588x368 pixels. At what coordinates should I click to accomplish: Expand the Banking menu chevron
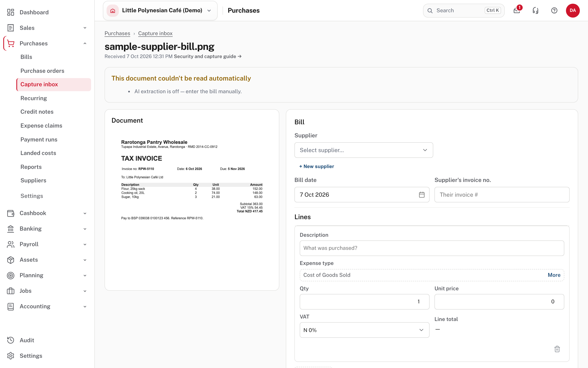coord(85,229)
